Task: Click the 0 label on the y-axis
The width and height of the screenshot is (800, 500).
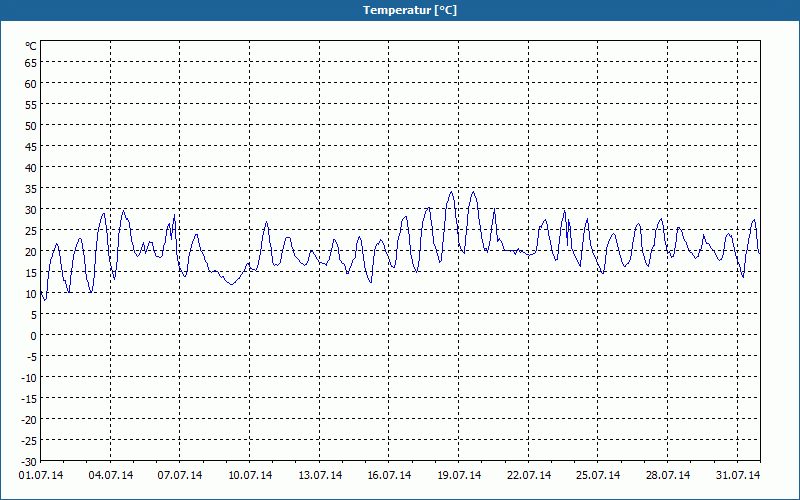Action: [33, 336]
